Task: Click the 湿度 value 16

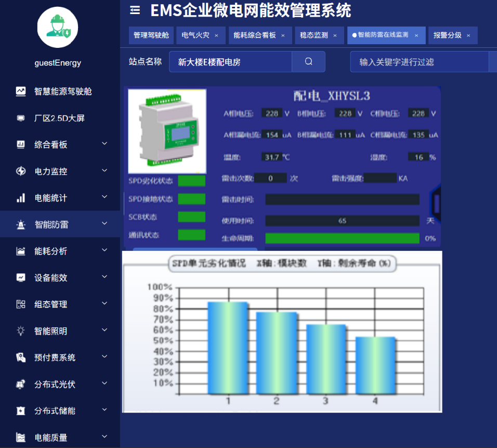Action: click(418, 157)
